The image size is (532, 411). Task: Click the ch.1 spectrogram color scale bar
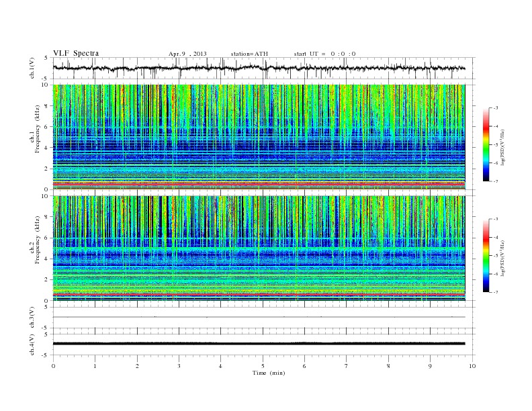486,145
